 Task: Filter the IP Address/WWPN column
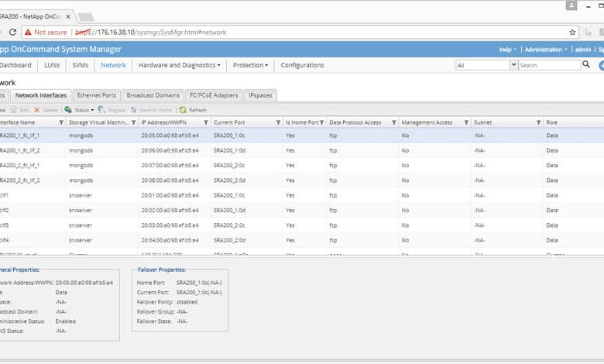[x=206, y=122]
